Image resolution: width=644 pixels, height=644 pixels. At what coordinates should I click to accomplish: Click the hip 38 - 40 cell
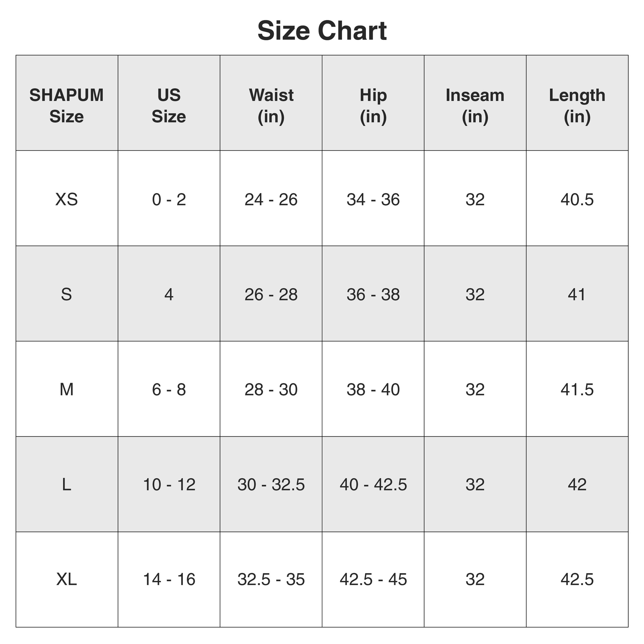pos(373,389)
